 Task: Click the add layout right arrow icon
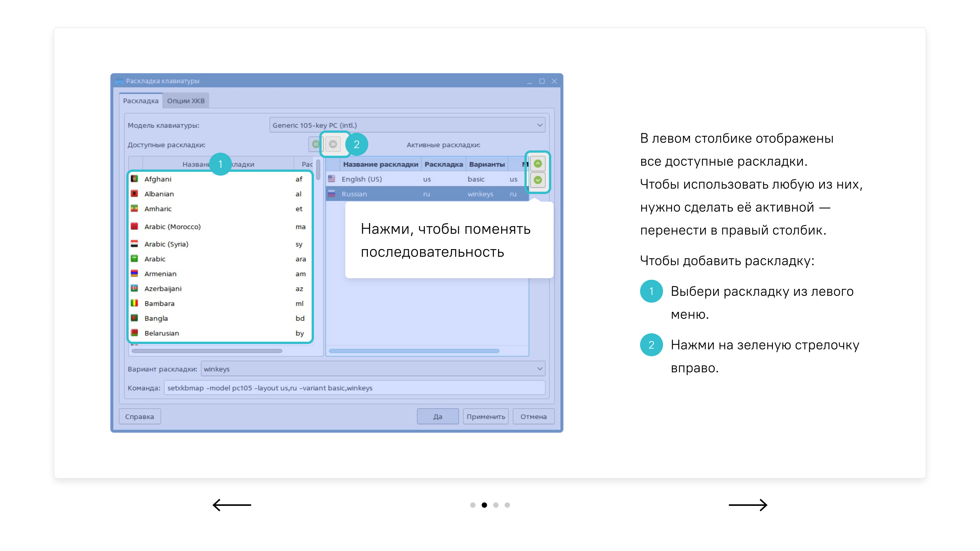pyautogui.click(x=333, y=144)
